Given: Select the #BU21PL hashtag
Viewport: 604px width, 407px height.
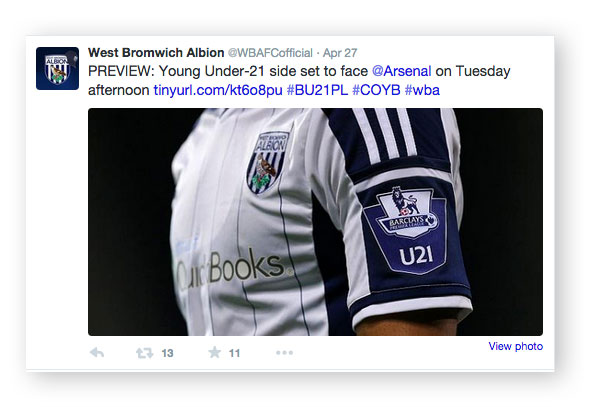Looking at the screenshot, I should click(317, 90).
